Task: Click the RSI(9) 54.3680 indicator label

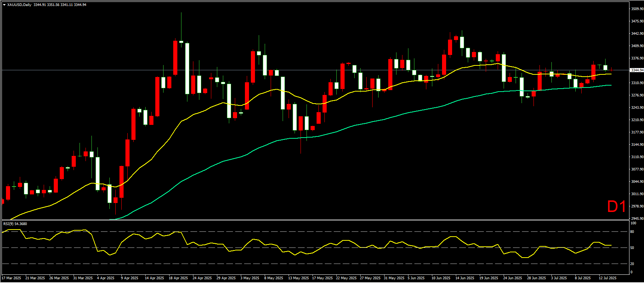Action: 15,224
